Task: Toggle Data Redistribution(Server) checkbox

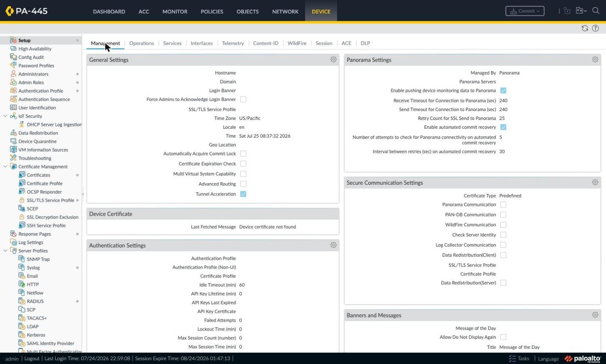Action: pos(503,283)
